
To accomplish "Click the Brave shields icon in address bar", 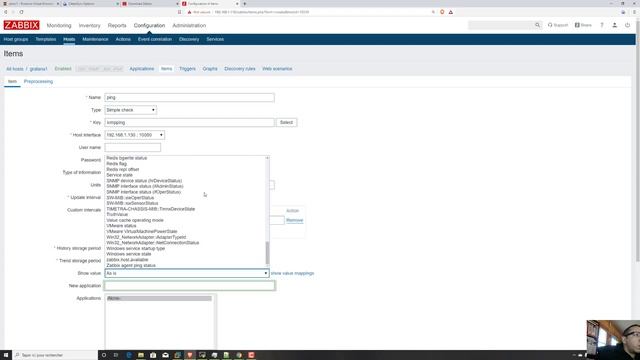I will (x=442, y=12).
